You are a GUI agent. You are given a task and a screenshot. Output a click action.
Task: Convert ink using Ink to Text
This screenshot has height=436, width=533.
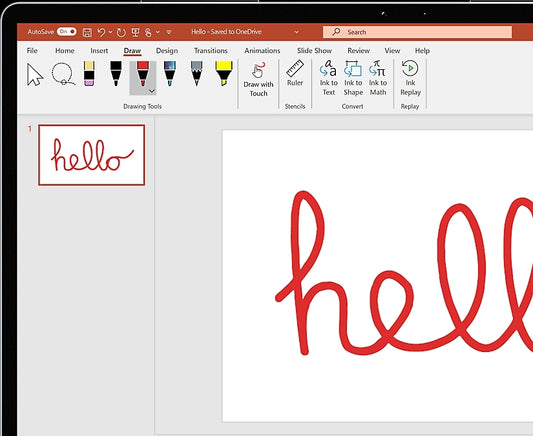tap(329, 78)
